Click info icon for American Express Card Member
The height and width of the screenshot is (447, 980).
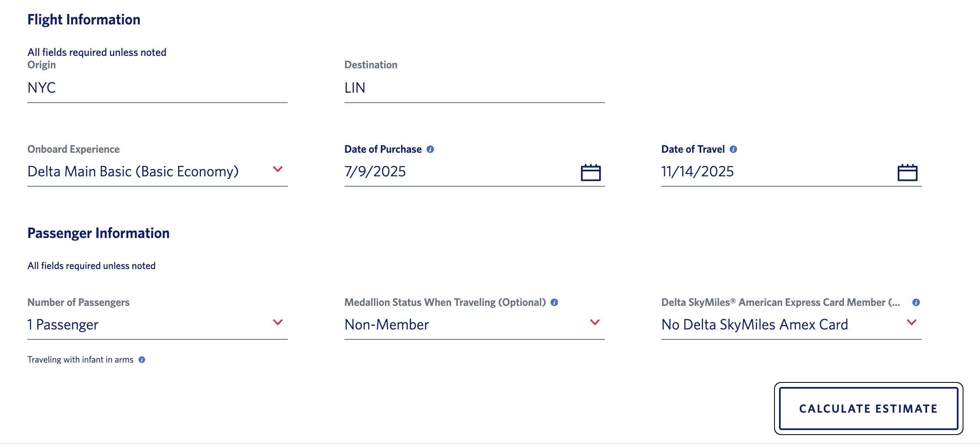(916, 303)
